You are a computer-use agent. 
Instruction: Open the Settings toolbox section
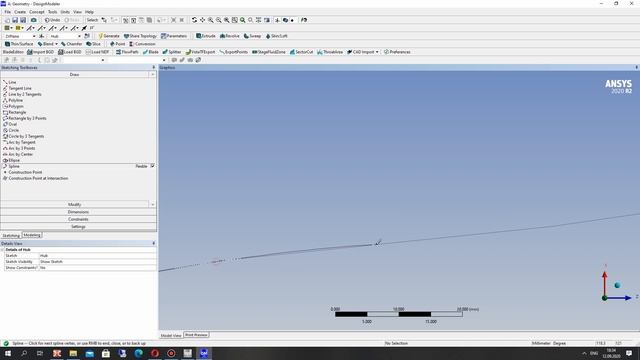point(78,227)
